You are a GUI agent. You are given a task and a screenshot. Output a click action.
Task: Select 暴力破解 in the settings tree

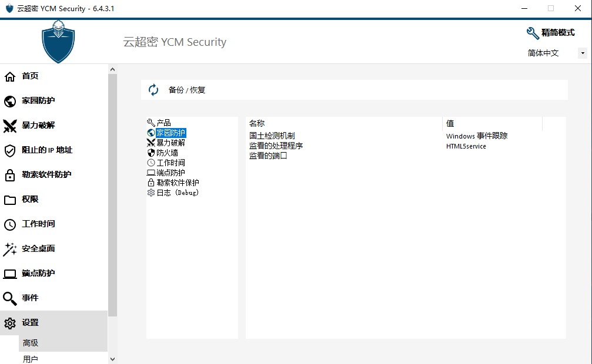pyautogui.click(x=170, y=143)
